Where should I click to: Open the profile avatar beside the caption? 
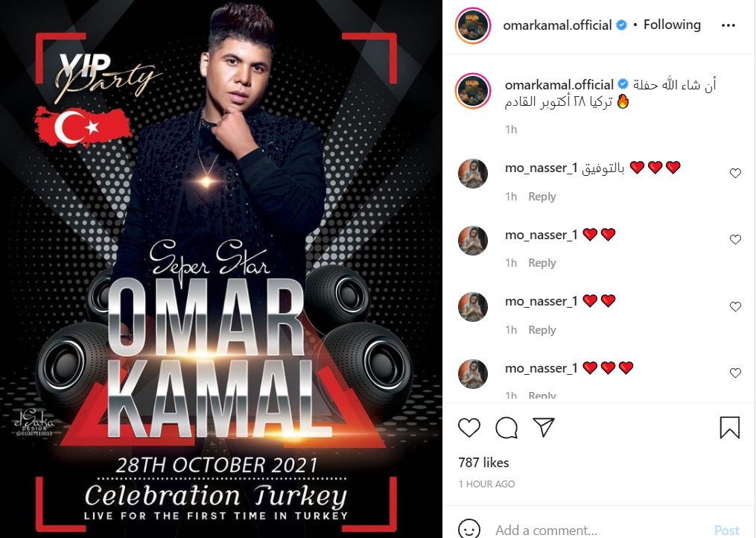472,91
